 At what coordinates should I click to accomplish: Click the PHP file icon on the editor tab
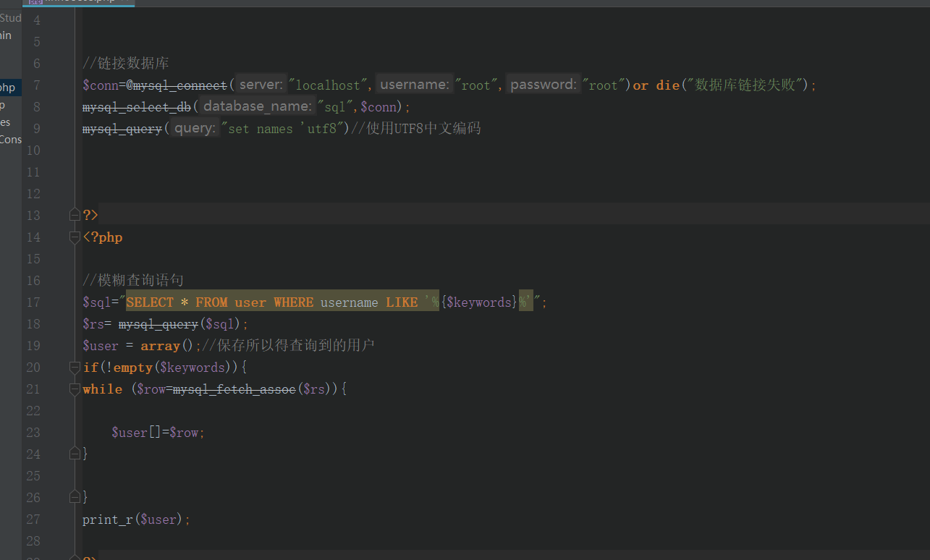click(x=35, y=2)
